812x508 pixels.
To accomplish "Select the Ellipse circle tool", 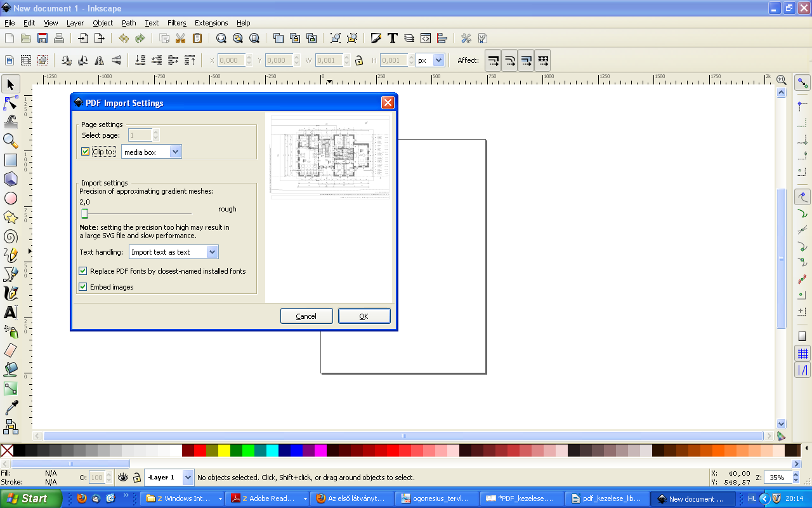I will [10, 198].
